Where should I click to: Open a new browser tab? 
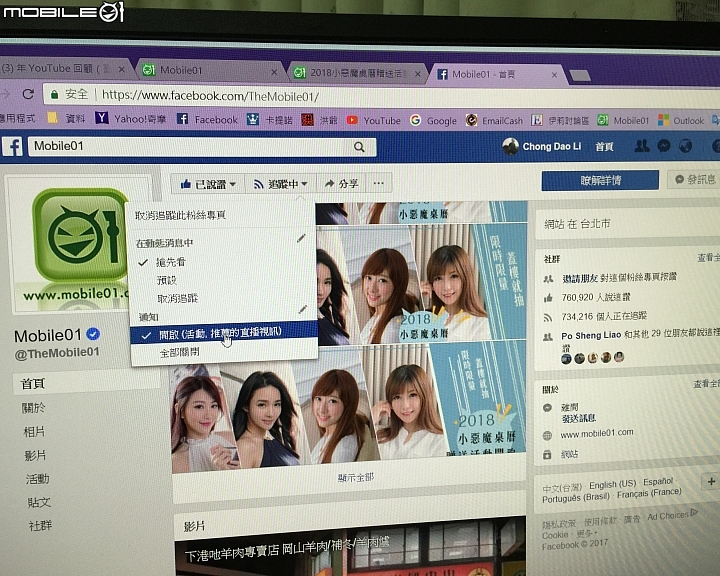(580, 75)
